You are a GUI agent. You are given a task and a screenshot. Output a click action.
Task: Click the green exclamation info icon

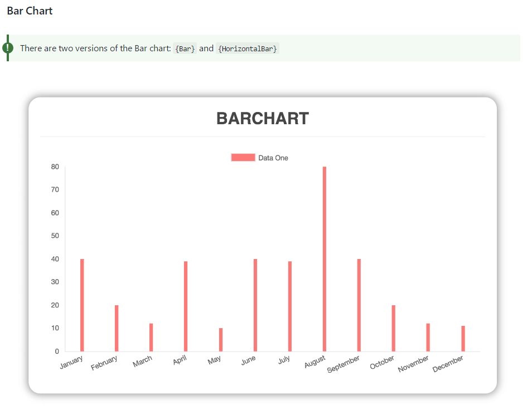pyautogui.click(x=7, y=48)
